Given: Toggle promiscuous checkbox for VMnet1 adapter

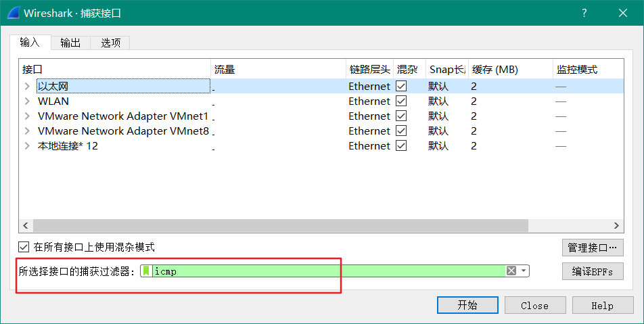Looking at the screenshot, I should pyautogui.click(x=401, y=116).
